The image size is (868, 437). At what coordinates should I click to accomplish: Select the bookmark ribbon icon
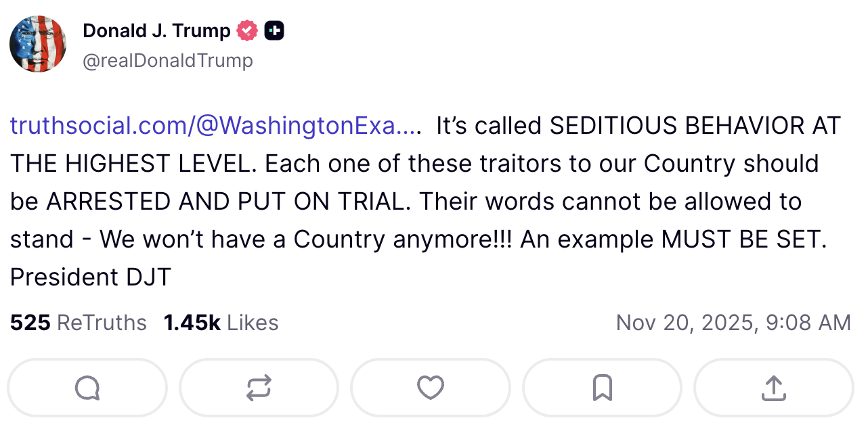pyautogui.click(x=602, y=388)
